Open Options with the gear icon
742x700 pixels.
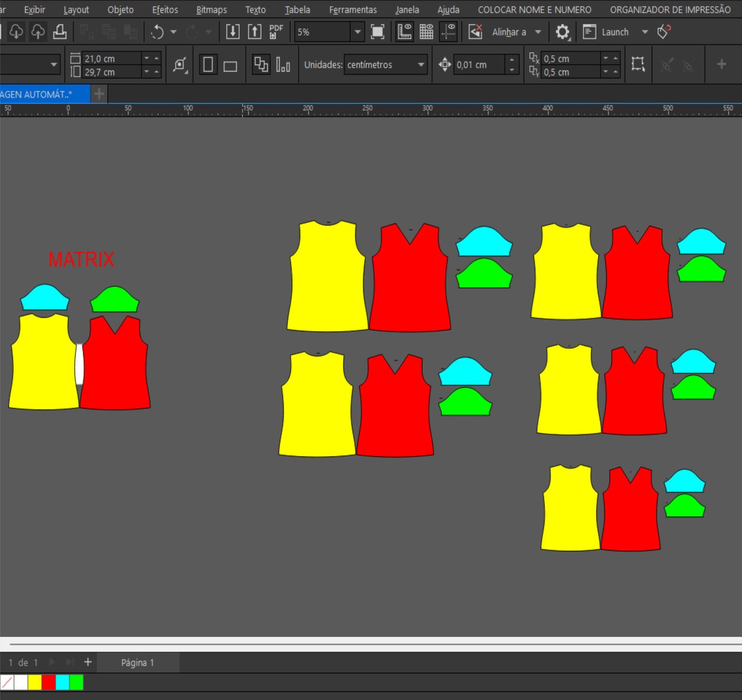(562, 32)
